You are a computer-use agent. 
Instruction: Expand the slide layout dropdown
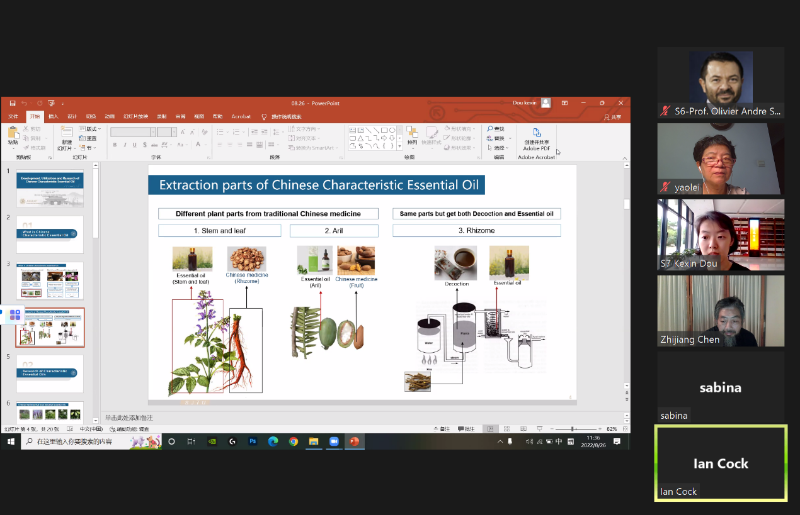pos(90,129)
